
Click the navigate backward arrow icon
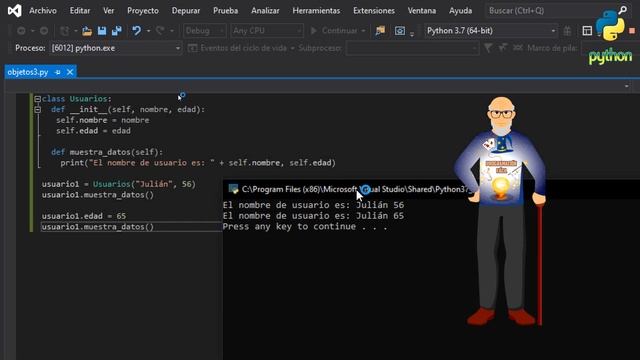click(21, 31)
